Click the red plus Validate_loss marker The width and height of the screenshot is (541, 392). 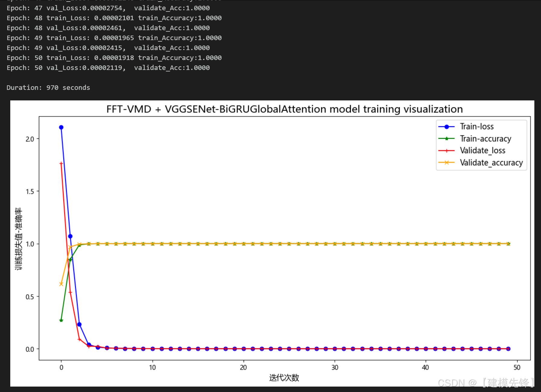(x=446, y=150)
